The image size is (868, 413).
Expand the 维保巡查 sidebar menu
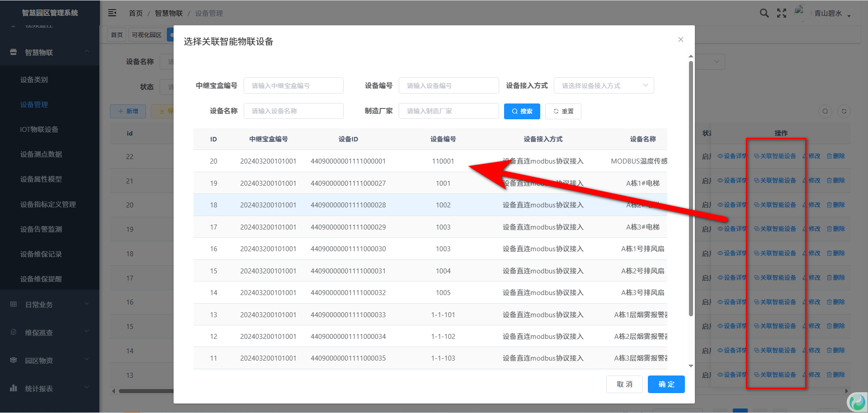[50, 333]
